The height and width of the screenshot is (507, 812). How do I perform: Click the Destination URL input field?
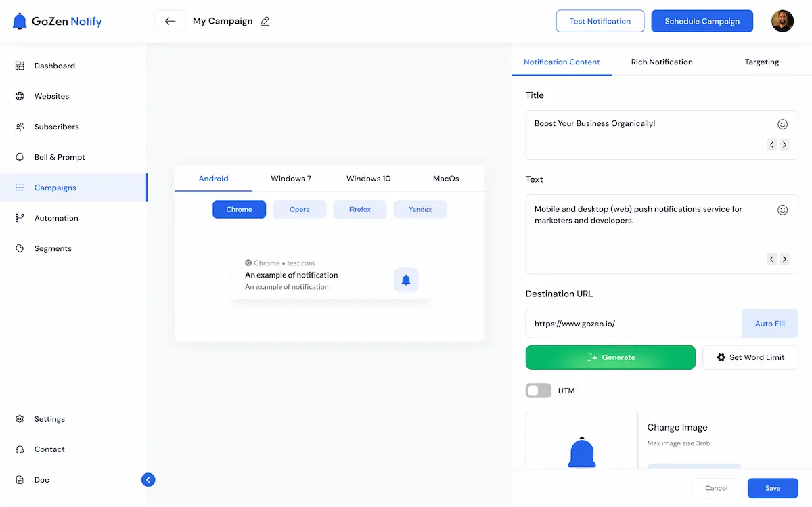pyautogui.click(x=633, y=324)
